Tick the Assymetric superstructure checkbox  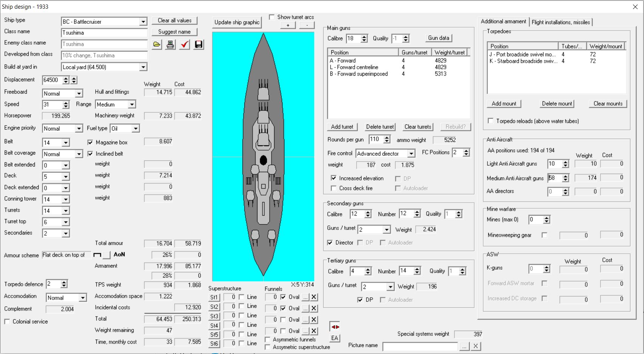pyautogui.click(x=268, y=347)
